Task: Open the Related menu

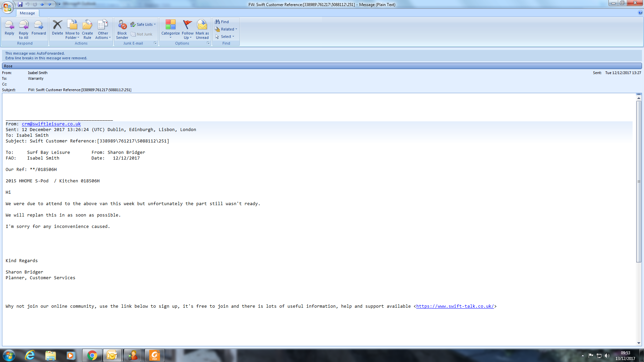Action: (226, 29)
